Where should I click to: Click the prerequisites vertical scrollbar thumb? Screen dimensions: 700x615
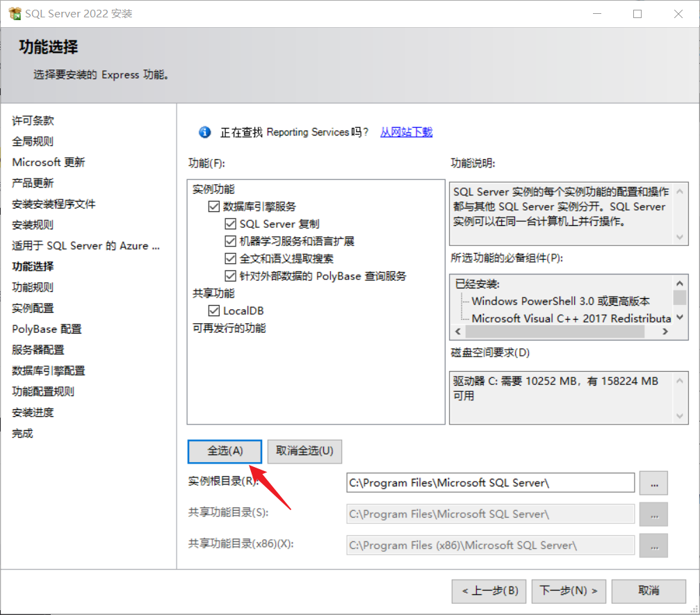click(679, 297)
